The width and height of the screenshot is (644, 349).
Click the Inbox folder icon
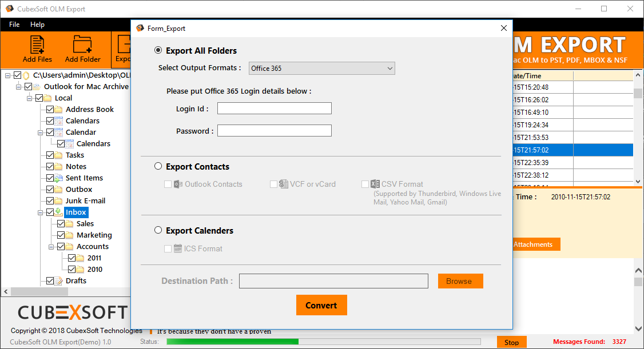[59, 212]
